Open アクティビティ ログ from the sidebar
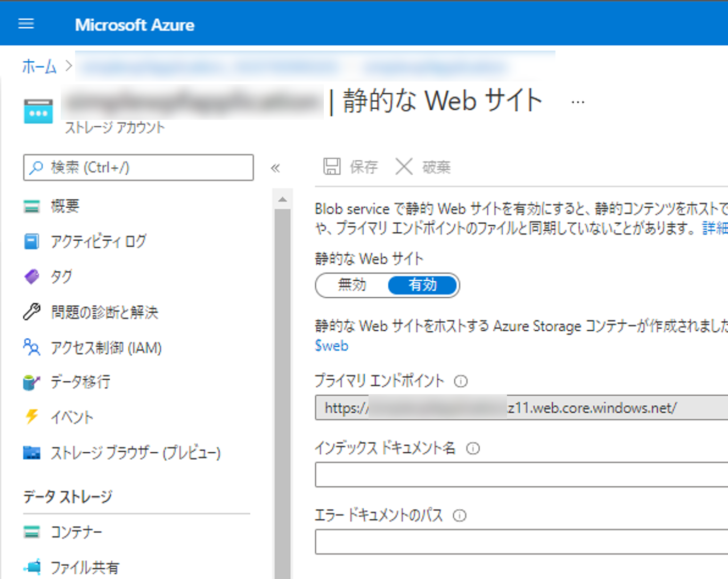The height and width of the screenshot is (579, 728). click(x=98, y=241)
